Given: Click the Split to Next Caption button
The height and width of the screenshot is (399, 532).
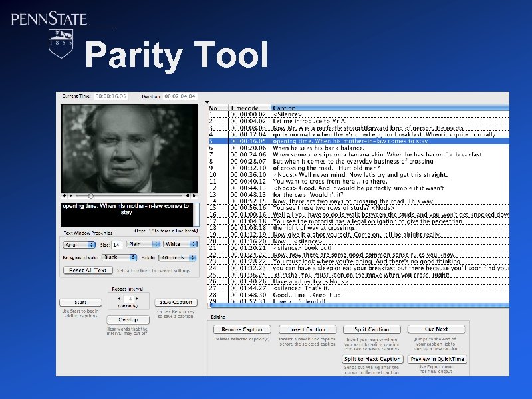Looking at the screenshot, I should (372, 359).
